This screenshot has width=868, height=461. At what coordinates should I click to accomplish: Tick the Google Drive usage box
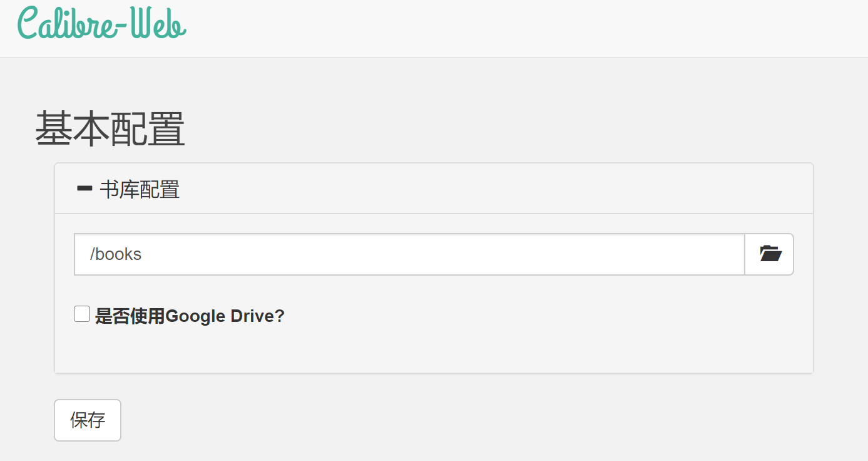82,314
